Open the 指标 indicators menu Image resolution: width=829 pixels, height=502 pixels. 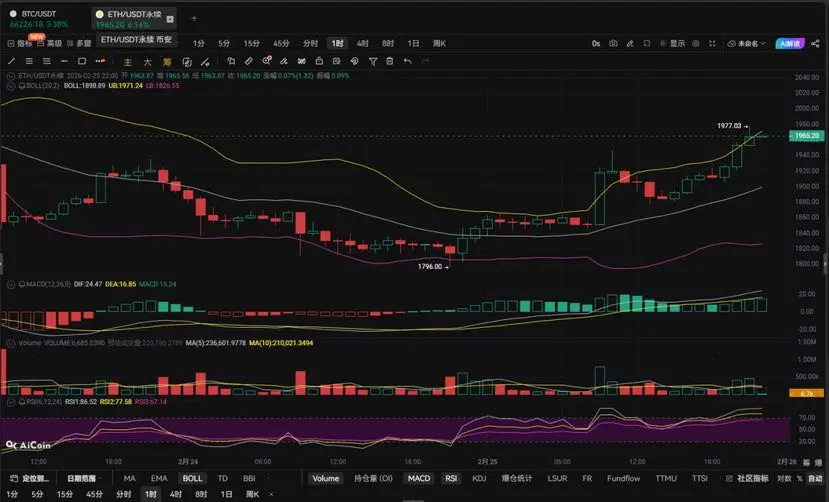pos(20,43)
